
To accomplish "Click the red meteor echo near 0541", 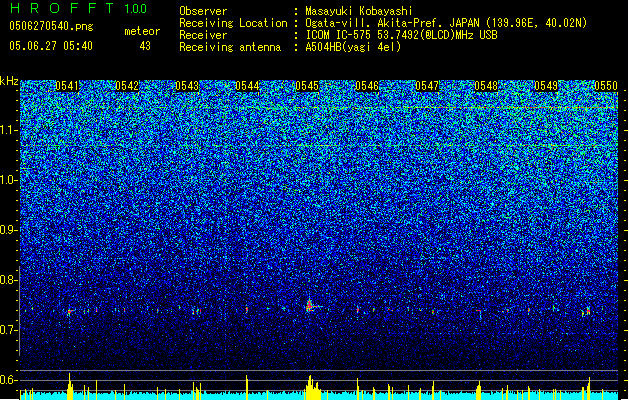I will click(70, 311).
